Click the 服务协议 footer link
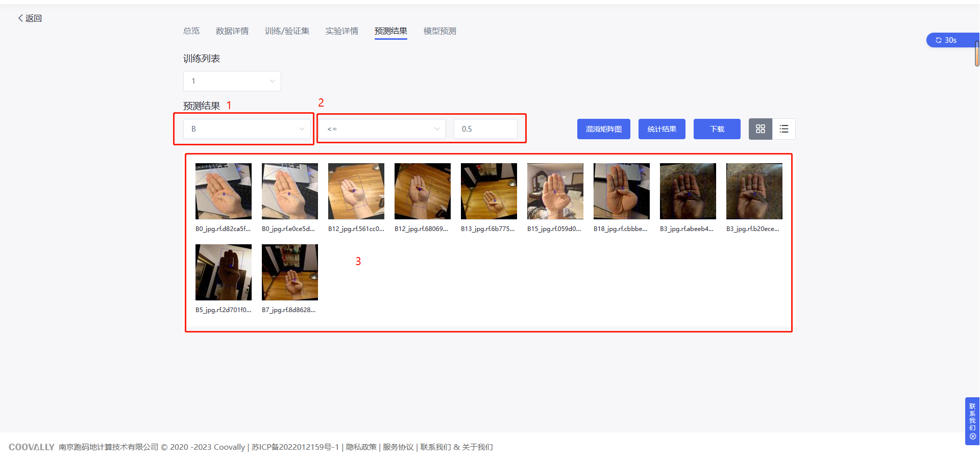 398,447
